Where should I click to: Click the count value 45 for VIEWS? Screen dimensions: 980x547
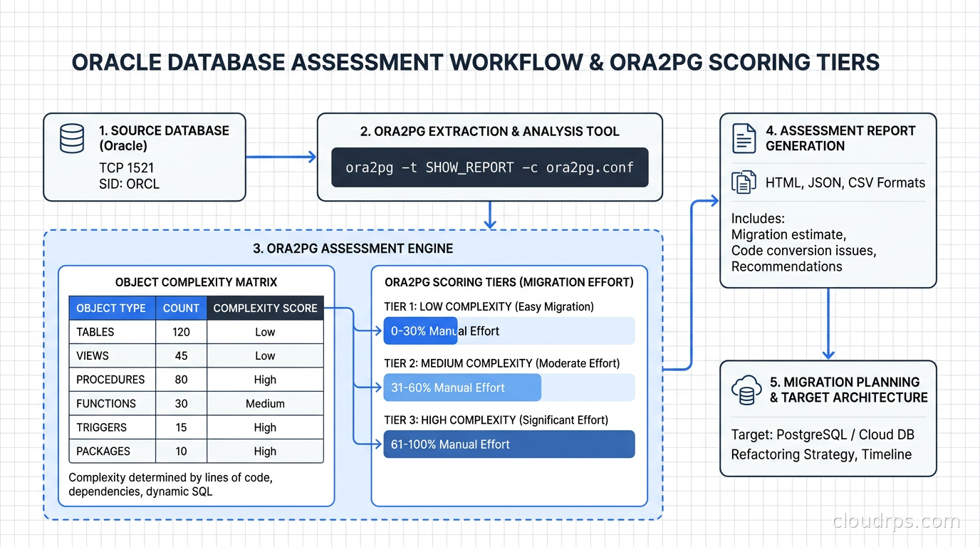coord(182,355)
